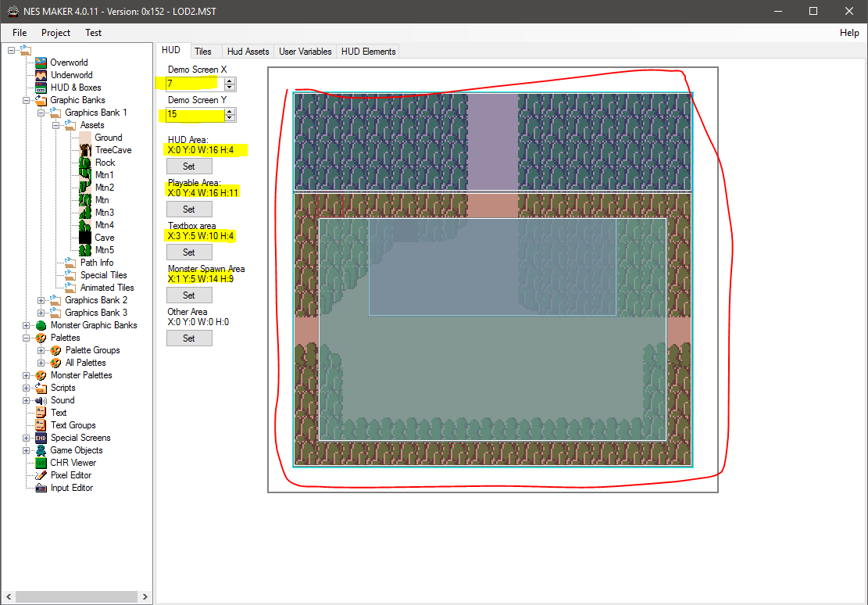868x605 pixels.
Task: Switch to the User Variables tab
Action: (305, 52)
